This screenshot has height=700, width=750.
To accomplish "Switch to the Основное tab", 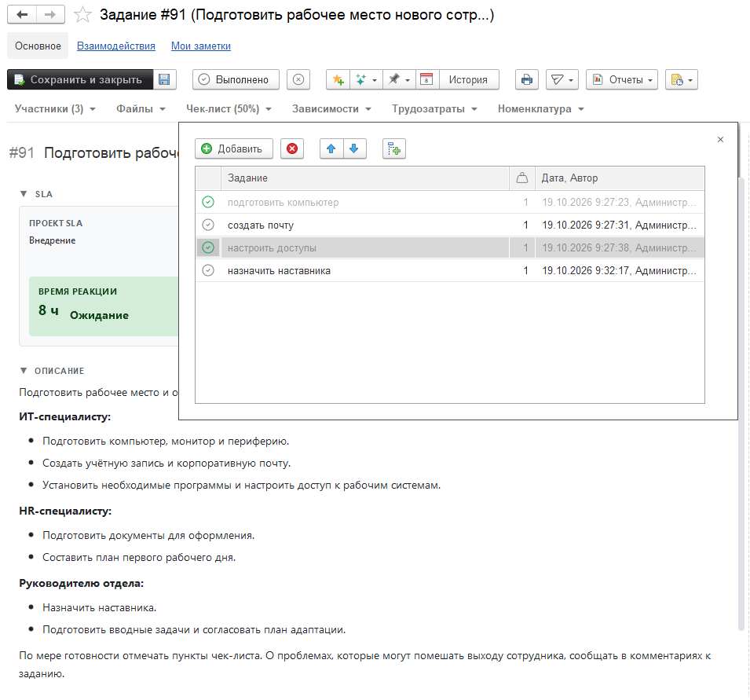I will (x=38, y=46).
